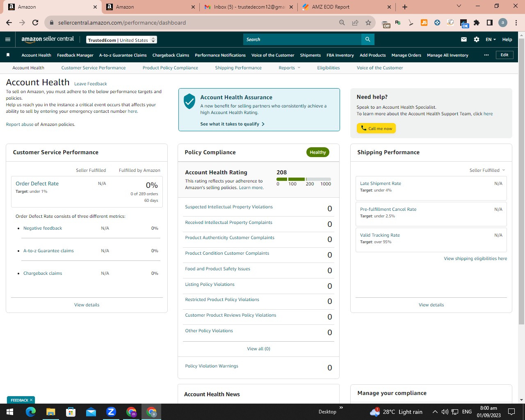Screen dimensions: 525x420
Task: Open more navigation options (three dots)
Action: (x=486, y=55)
